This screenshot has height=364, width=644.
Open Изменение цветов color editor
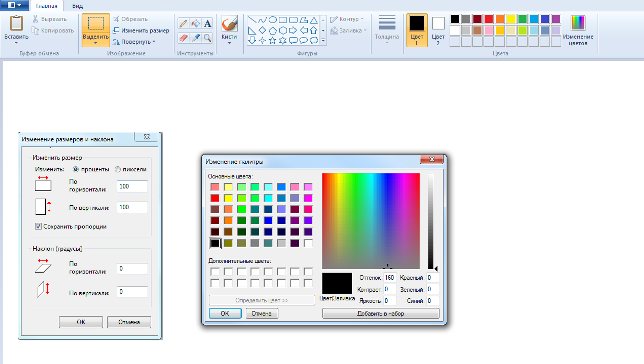click(x=578, y=30)
